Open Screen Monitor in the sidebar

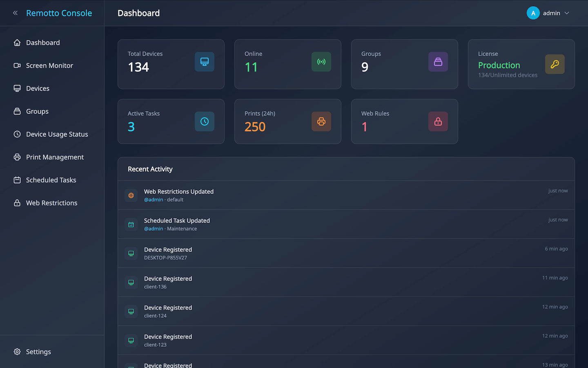coord(49,65)
